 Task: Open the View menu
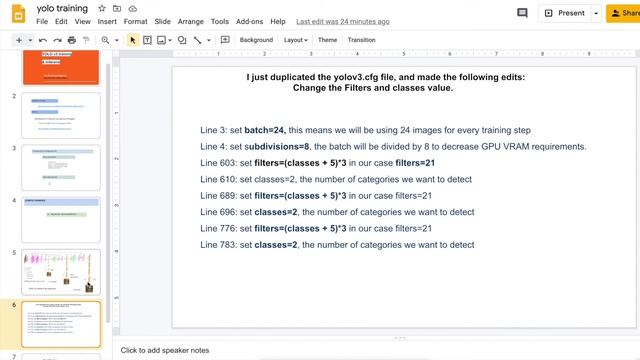click(82, 22)
